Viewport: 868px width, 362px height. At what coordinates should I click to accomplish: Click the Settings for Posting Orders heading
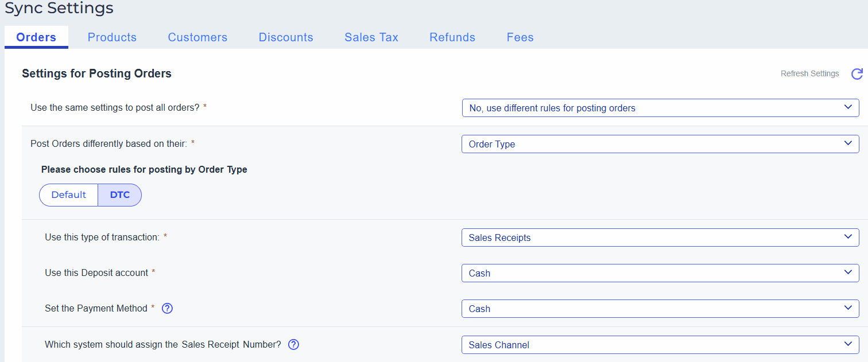[x=96, y=73]
